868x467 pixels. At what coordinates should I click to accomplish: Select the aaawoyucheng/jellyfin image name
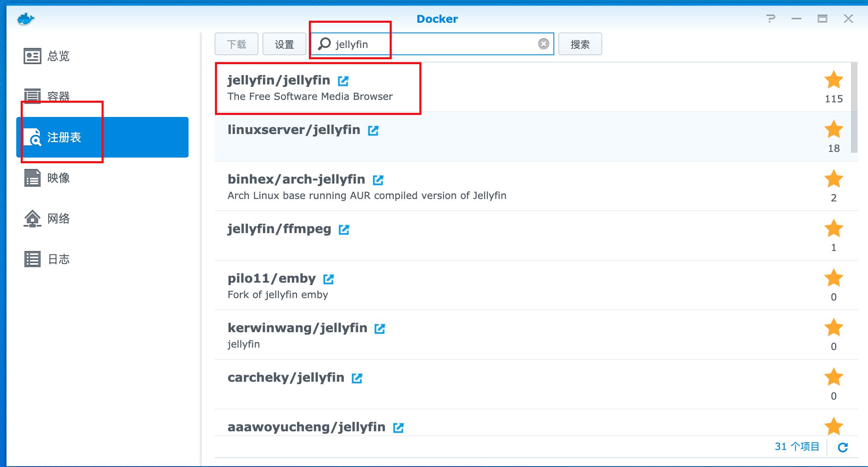click(306, 427)
